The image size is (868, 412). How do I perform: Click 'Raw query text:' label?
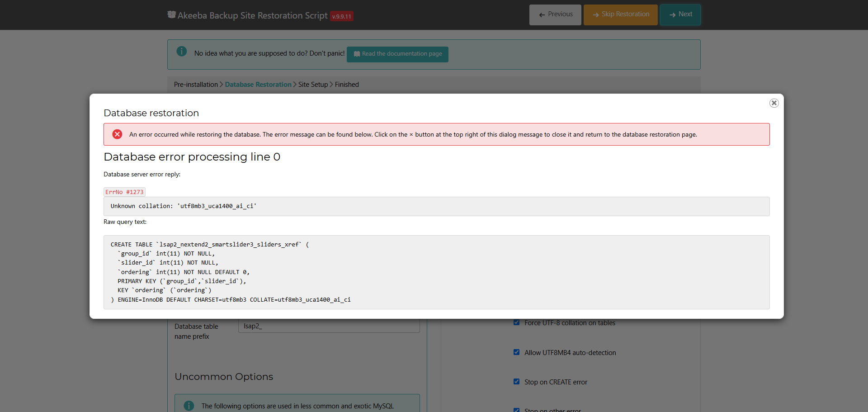pos(125,222)
